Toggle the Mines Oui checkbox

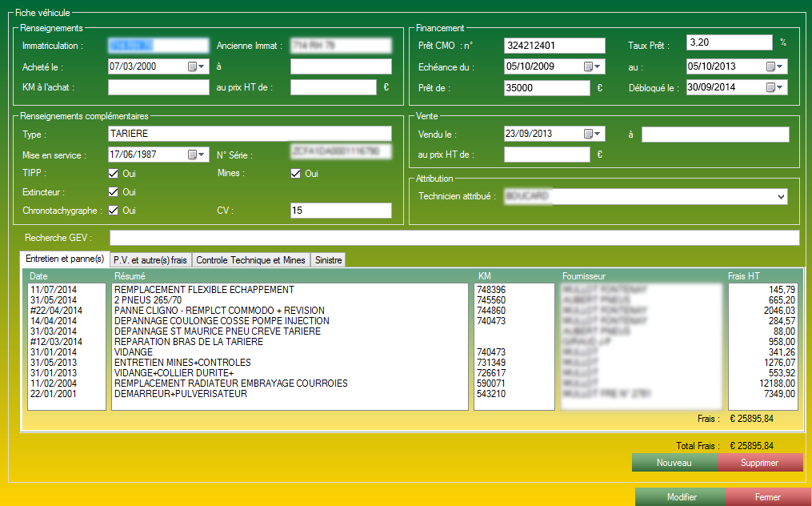[x=296, y=174]
